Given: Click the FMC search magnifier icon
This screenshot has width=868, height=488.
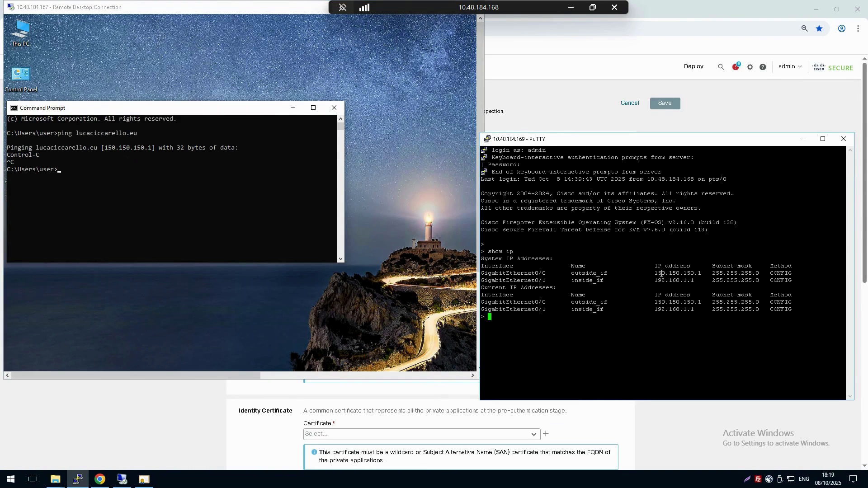Looking at the screenshot, I should point(721,67).
